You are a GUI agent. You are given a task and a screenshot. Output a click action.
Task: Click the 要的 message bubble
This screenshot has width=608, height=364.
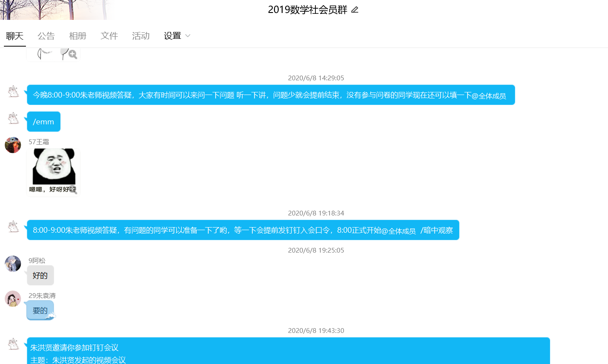[40, 310]
